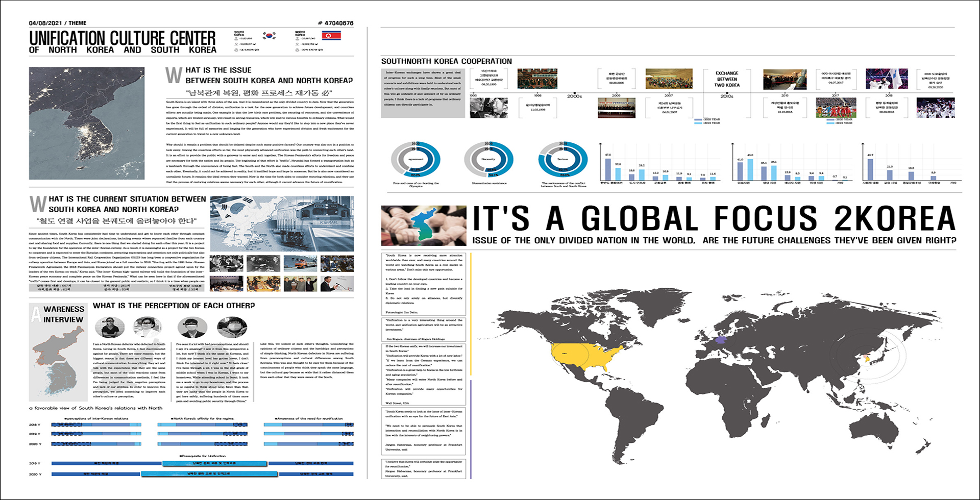Click the 'EXCHANGE BETWEEN TWO KOREA' label

tap(727, 79)
